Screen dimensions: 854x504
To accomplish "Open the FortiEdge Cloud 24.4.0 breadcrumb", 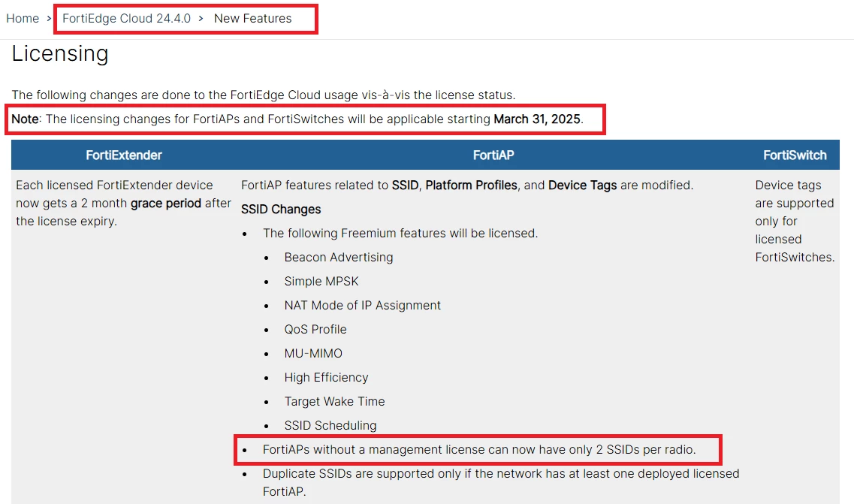I will pyautogui.click(x=126, y=19).
